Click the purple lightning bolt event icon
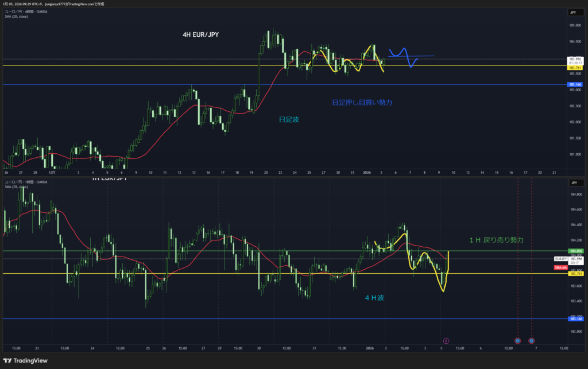The image size is (588, 369). (446, 341)
